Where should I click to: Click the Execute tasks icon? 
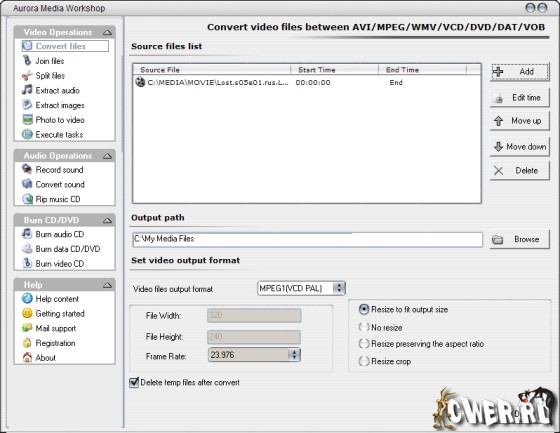coord(27,135)
